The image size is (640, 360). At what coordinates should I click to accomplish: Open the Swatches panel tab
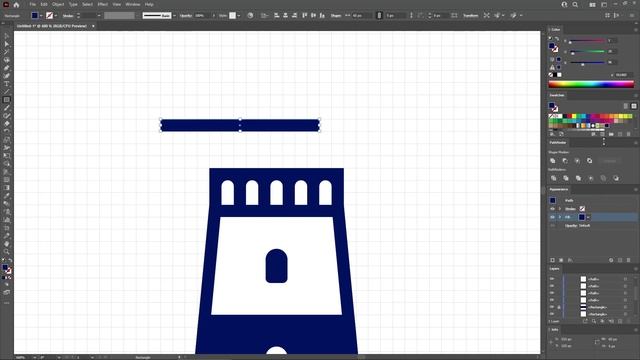click(x=557, y=95)
